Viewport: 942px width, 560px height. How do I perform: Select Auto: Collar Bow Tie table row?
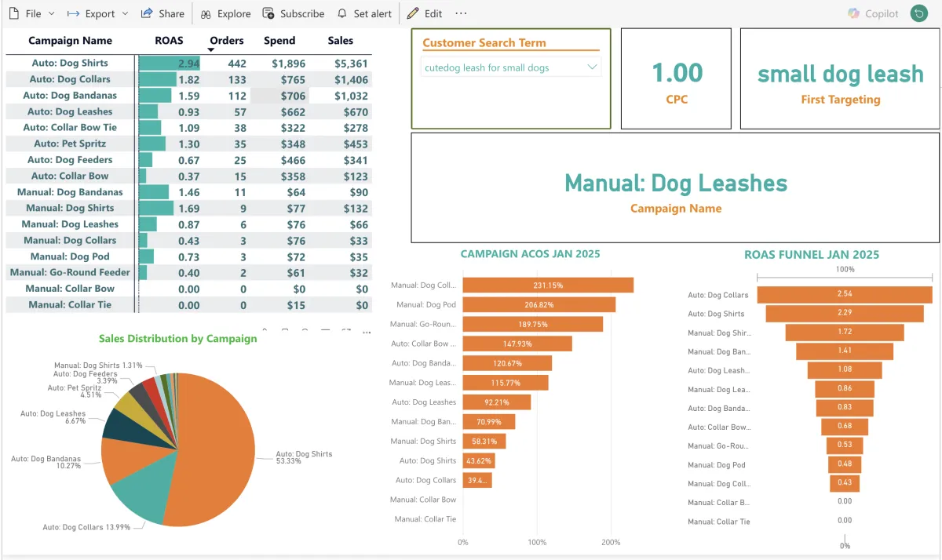(x=70, y=128)
